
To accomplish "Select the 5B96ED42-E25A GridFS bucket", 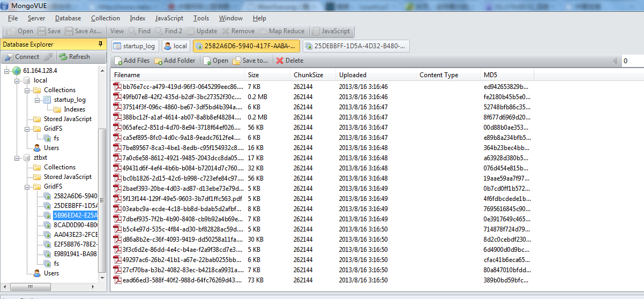I will coord(75,215).
